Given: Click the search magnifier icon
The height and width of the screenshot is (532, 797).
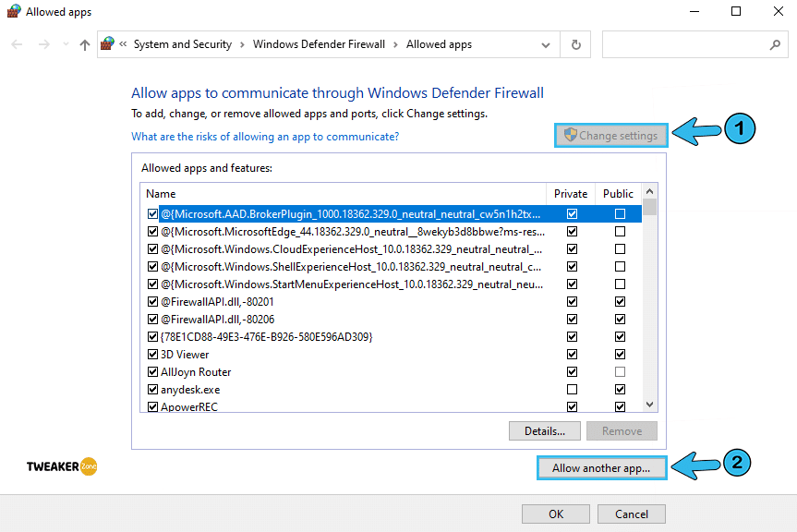Looking at the screenshot, I should [775, 44].
